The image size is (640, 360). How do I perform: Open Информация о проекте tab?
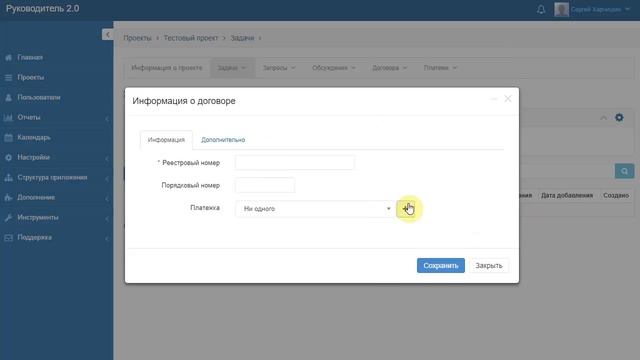click(167, 68)
